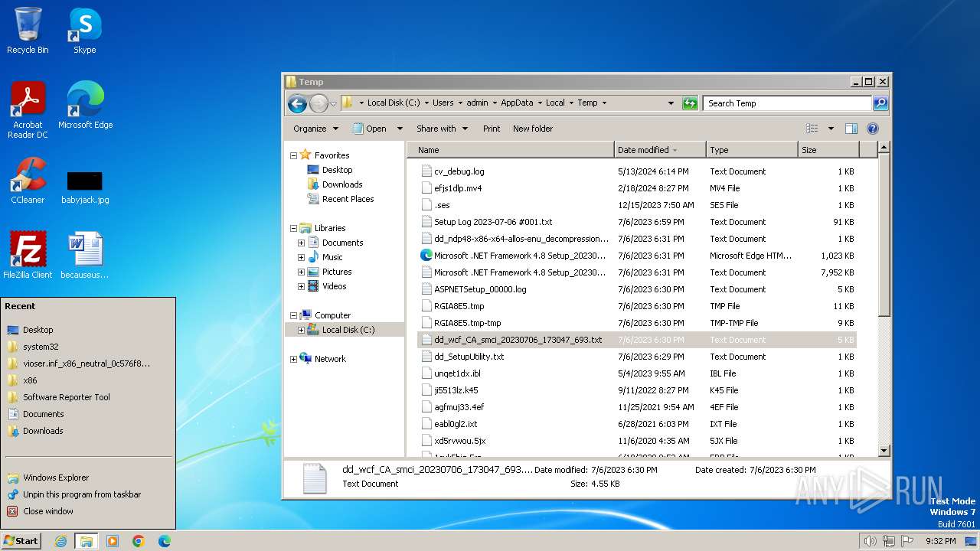Screen dimensions: 980x551
Task: Select the babyjack.jpg desktop icon
Action: tap(85, 187)
